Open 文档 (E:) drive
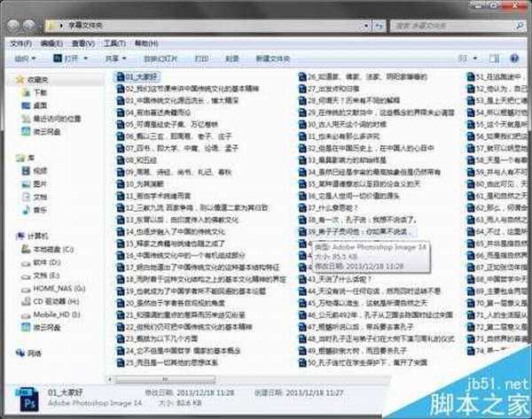Viewport: 532px width, 419px height. click(46, 275)
